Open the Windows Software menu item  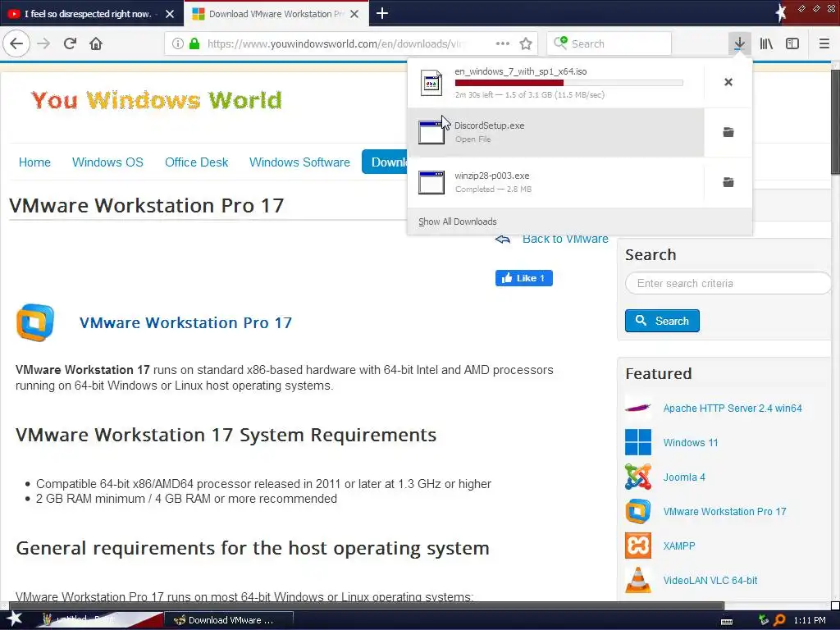[x=299, y=162]
